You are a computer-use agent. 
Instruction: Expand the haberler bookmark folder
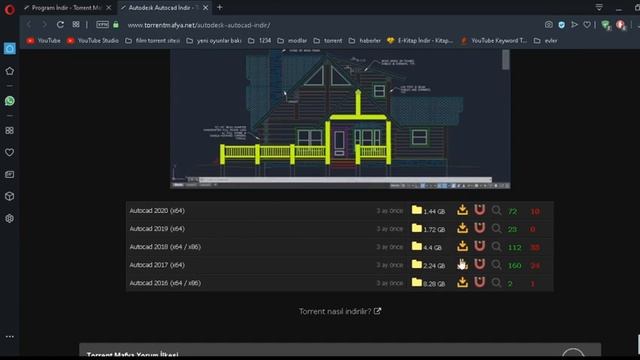tap(364, 41)
